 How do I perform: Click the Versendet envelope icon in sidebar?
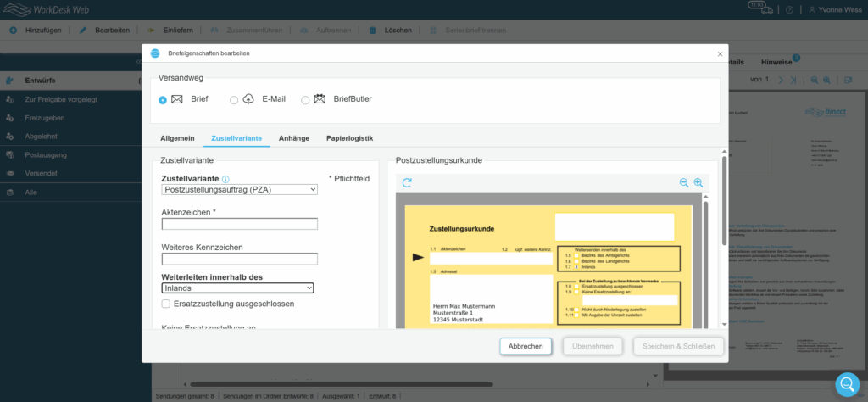(x=9, y=173)
